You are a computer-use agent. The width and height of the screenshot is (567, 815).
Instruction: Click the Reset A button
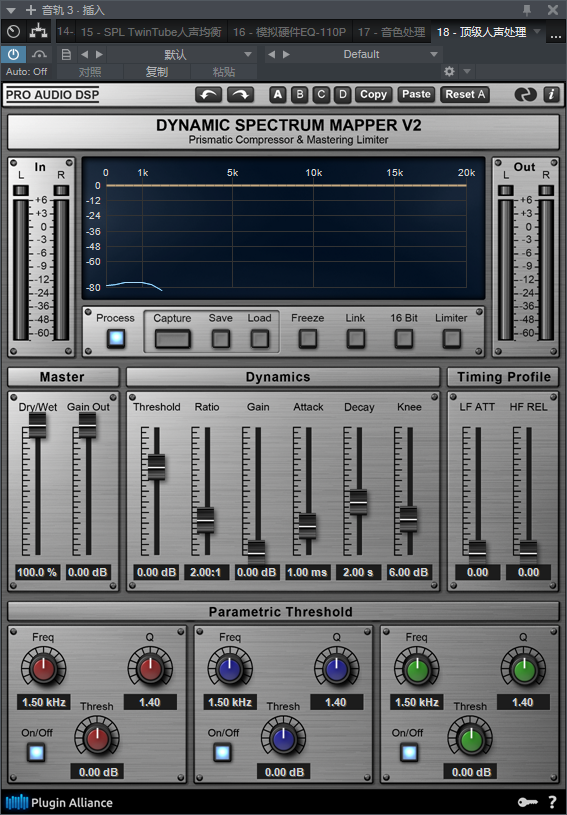(465, 95)
